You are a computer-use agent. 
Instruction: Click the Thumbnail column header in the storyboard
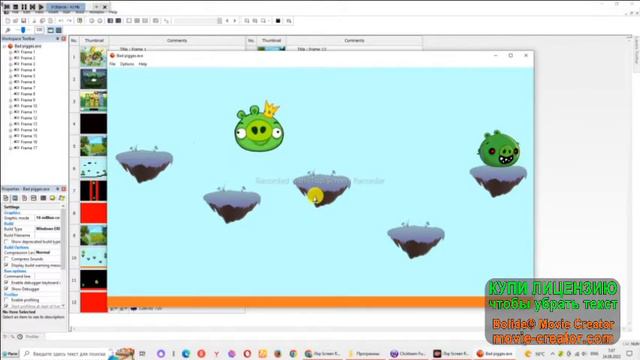94,40
